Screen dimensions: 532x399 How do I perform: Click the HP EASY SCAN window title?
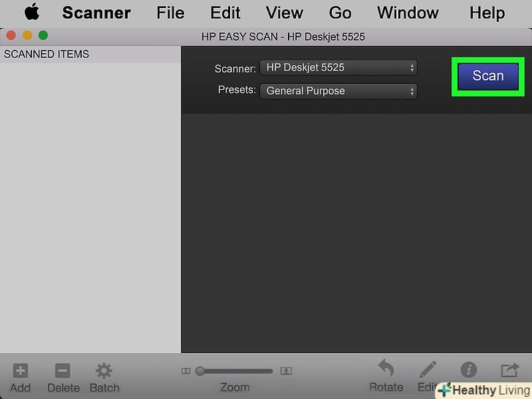pyautogui.click(x=283, y=37)
